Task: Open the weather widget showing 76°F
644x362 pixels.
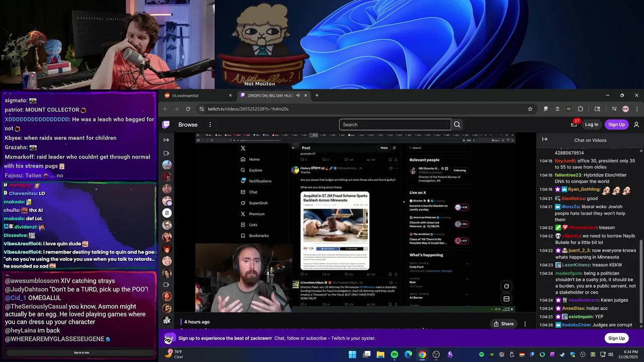Action: (x=174, y=354)
